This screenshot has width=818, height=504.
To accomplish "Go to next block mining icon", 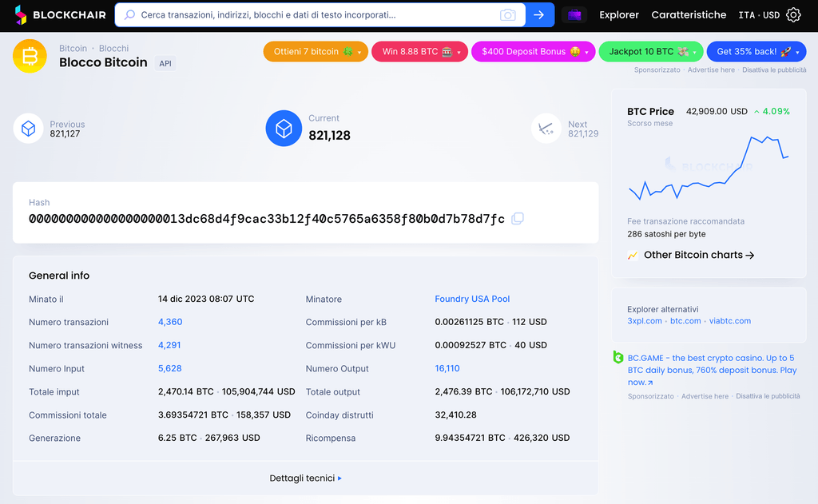I will [546, 129].
